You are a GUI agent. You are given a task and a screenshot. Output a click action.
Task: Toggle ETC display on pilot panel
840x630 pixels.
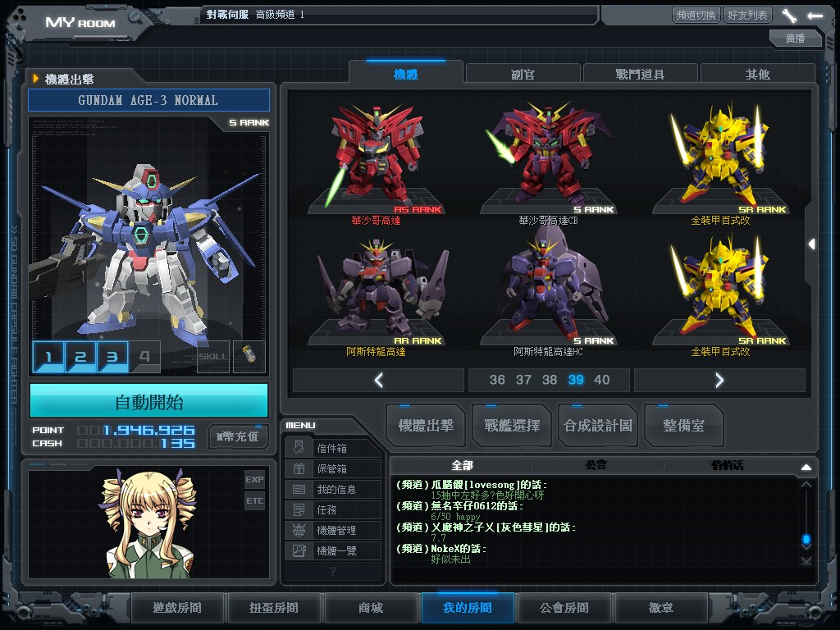click(254, 501)
